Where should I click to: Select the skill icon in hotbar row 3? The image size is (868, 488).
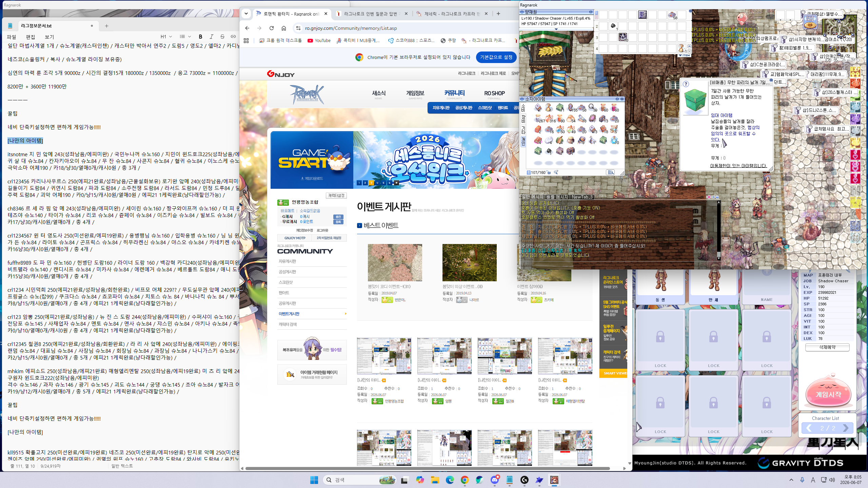coord(623,37)
